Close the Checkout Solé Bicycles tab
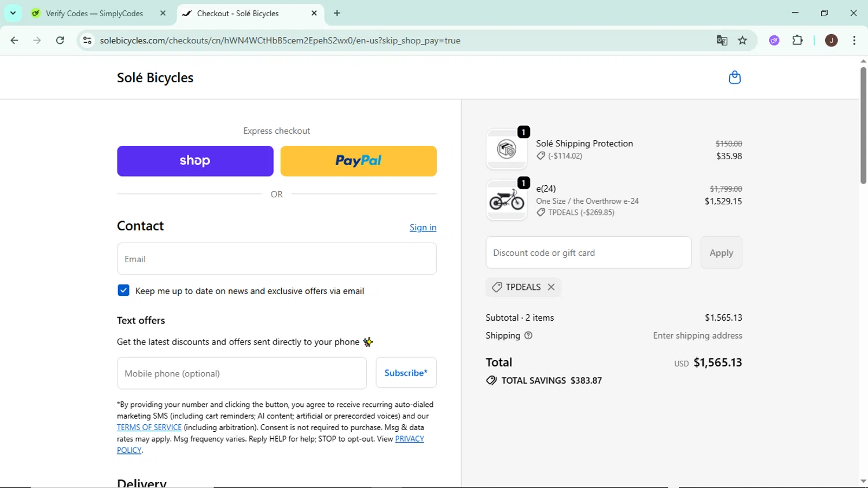Screen dimensions: 868x488 (x=314, y=13)
